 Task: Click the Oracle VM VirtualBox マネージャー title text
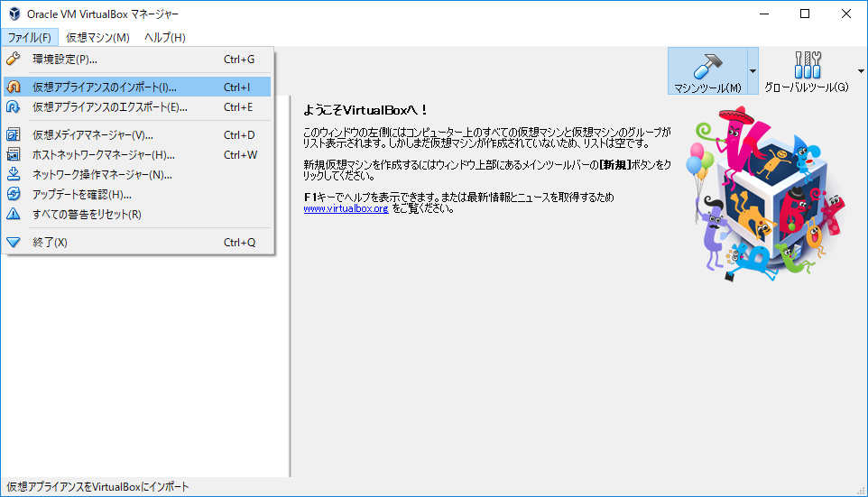pyautogui.click(x=103, y=14)
